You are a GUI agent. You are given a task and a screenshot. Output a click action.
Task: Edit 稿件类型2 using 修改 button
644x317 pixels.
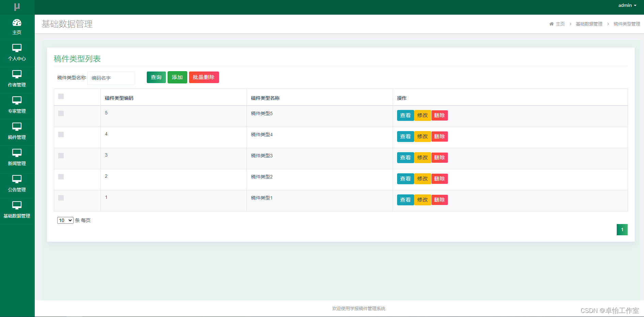point(423,179)
